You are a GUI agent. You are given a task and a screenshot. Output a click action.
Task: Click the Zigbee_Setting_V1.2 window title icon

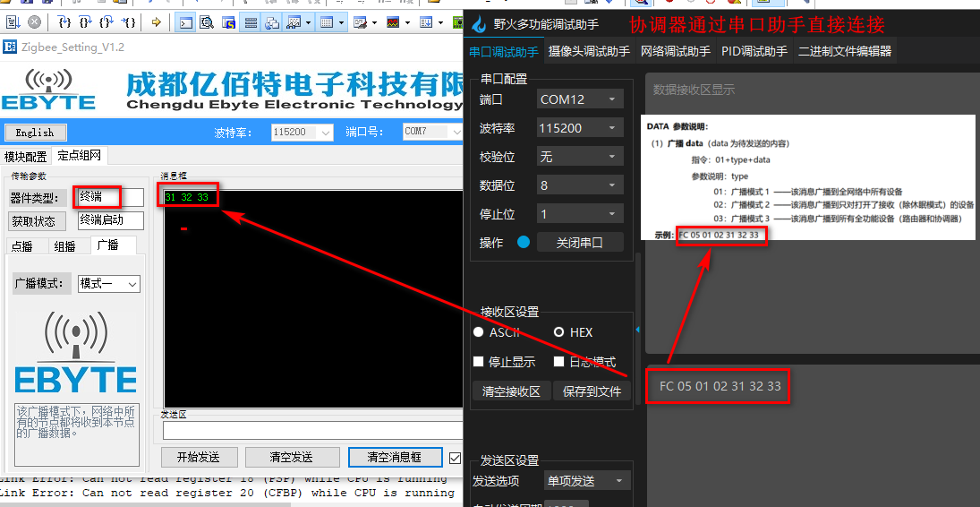tap(9, 47)
